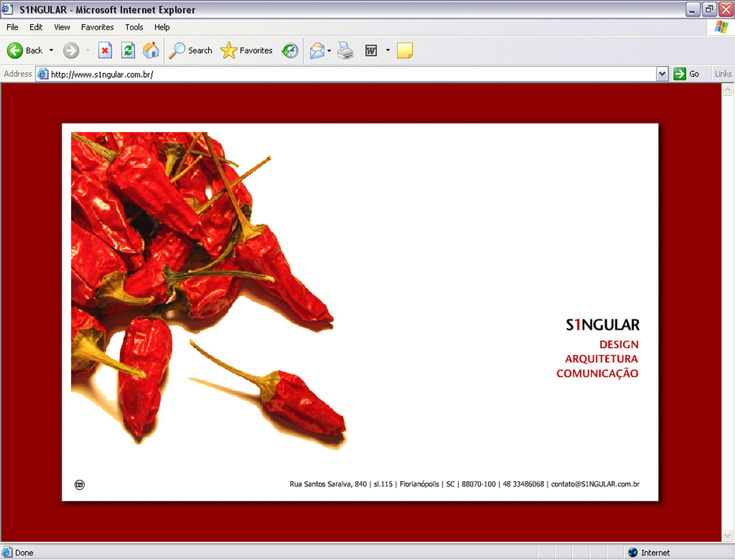This screenshot has height=560, width=735.
Task: Expand the Mail options dropdown arrow
Action: [329, 51]
